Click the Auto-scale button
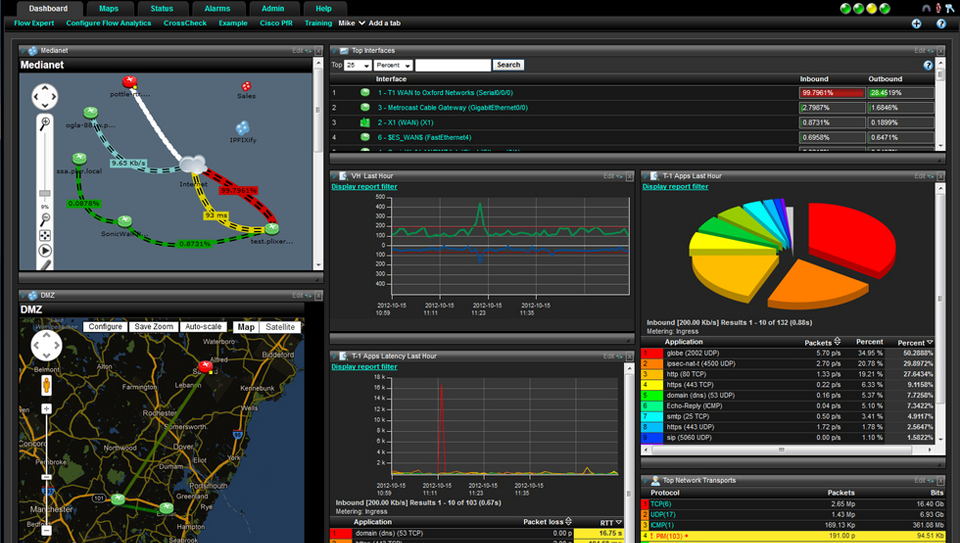The width and height of the screenshot is (960, 543). 203,327
